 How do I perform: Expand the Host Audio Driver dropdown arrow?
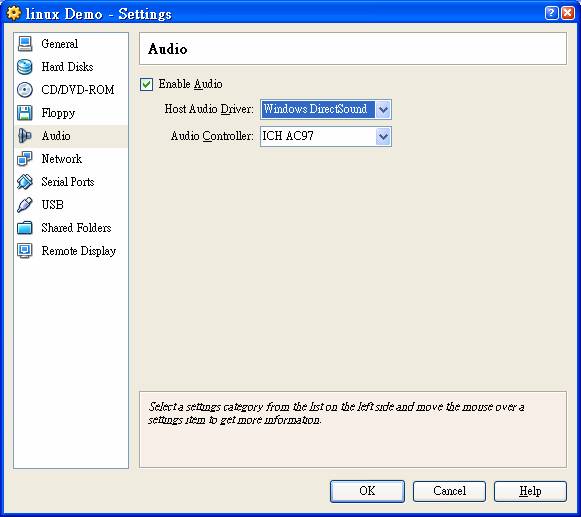(383, 109)
